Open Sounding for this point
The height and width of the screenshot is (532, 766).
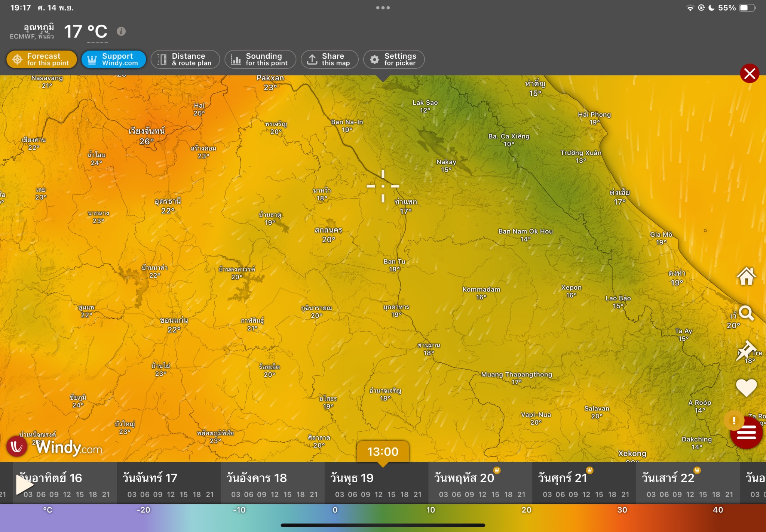click(260, 59)
